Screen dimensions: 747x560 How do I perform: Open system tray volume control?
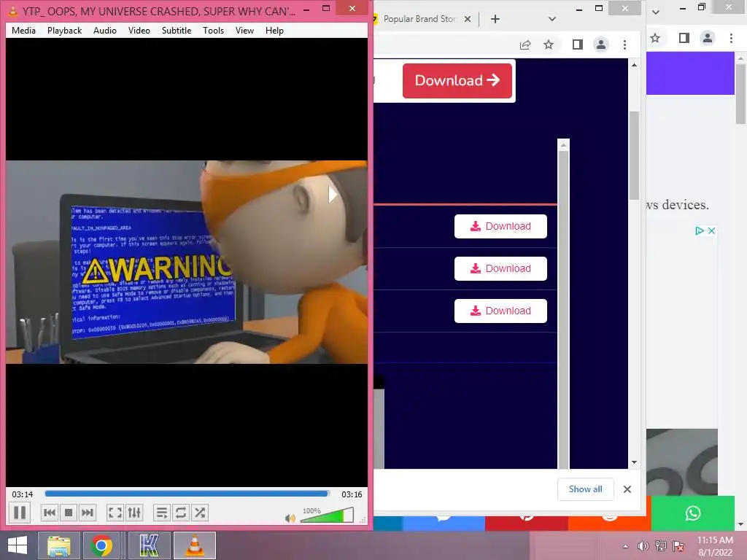(x=643, y=546)
